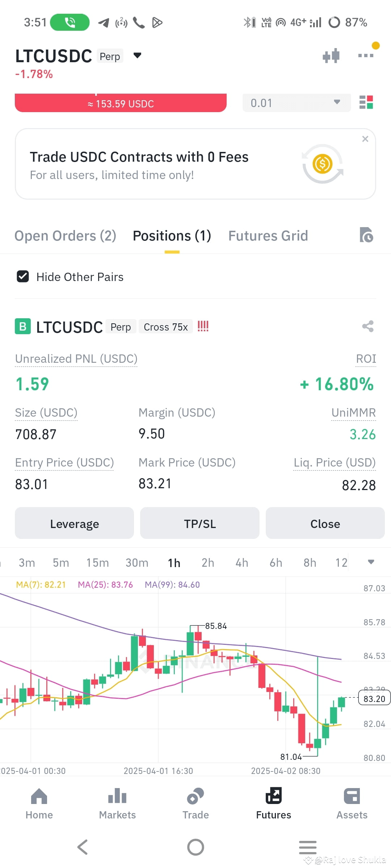Switch to Open Orders tab

pos(65,235)
